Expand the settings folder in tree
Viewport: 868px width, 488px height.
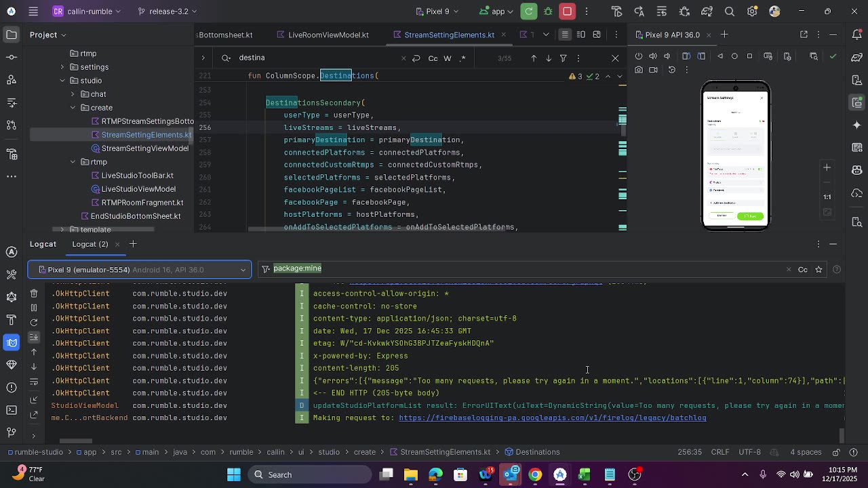pyautogui.click(x=62, y=67)
